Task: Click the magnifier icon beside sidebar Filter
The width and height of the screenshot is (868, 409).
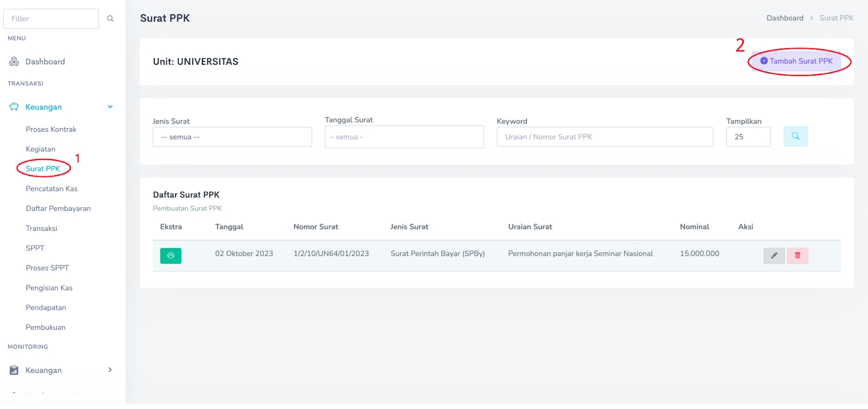Action: pos(110,18)
